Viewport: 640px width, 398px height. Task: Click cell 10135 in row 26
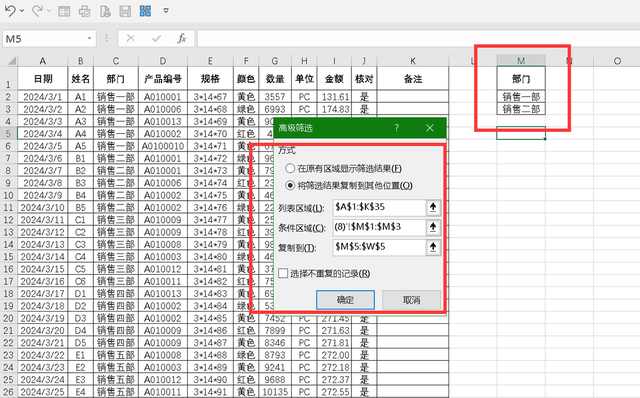coord(275,392)
